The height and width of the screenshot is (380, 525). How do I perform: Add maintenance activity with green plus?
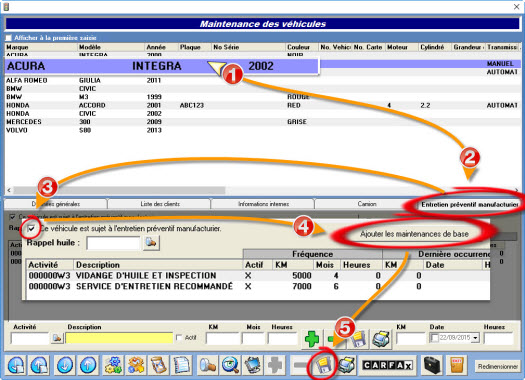point(312,339)
